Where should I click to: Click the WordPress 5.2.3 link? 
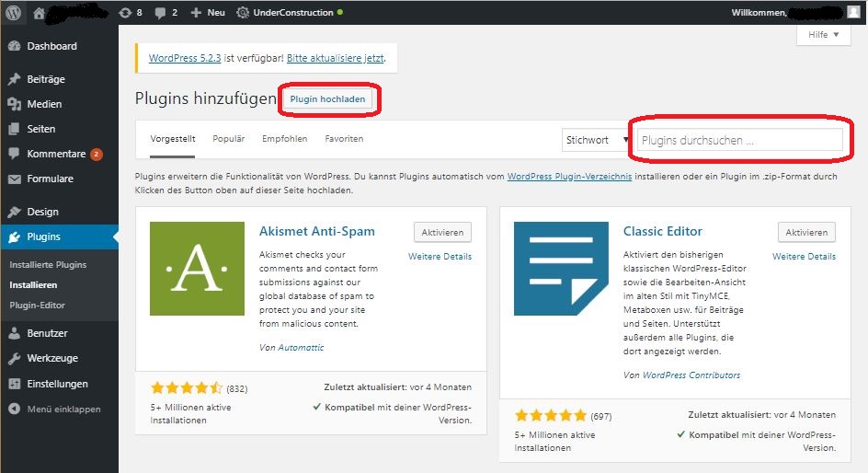pos(185,58)
